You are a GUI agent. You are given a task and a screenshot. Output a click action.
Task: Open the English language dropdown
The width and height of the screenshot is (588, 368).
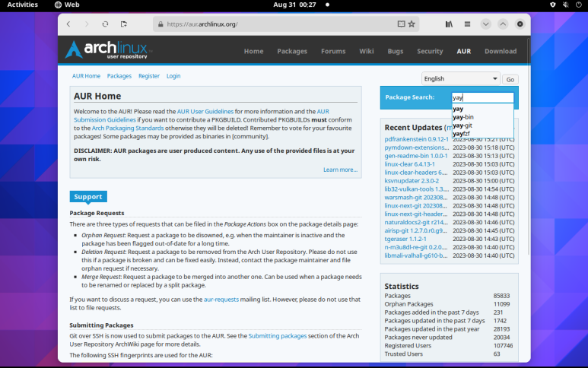pos(460,79)
